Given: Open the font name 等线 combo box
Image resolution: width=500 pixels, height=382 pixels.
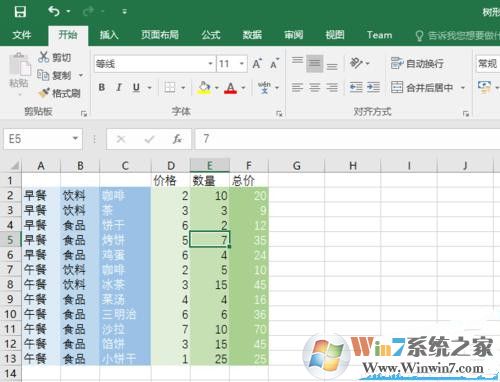Looking at the screenshot, I should (x=154, y=63).
